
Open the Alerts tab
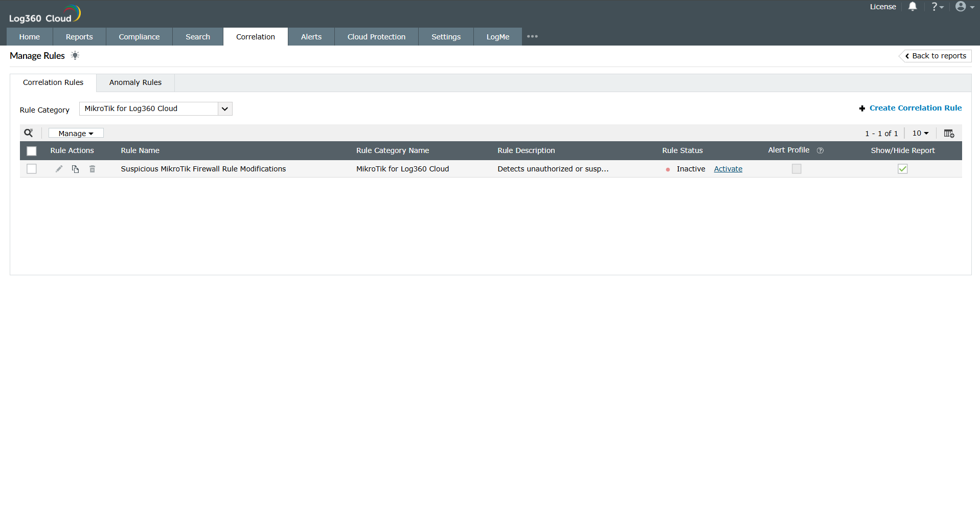point(311,37)
